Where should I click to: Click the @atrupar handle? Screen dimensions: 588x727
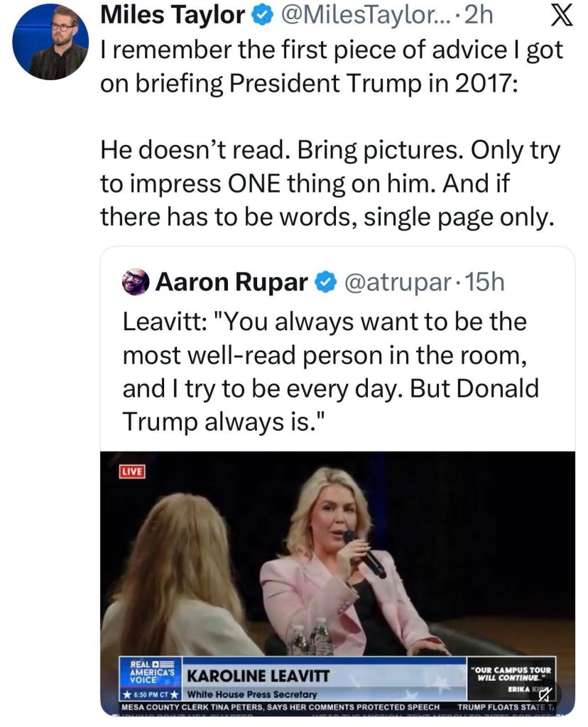(396, 283)
